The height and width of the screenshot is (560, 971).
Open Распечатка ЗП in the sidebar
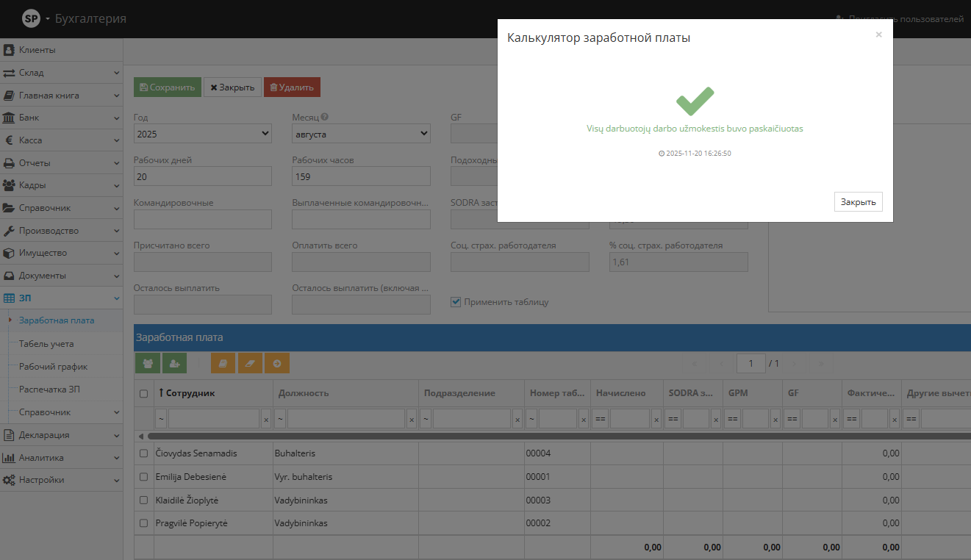49,389
